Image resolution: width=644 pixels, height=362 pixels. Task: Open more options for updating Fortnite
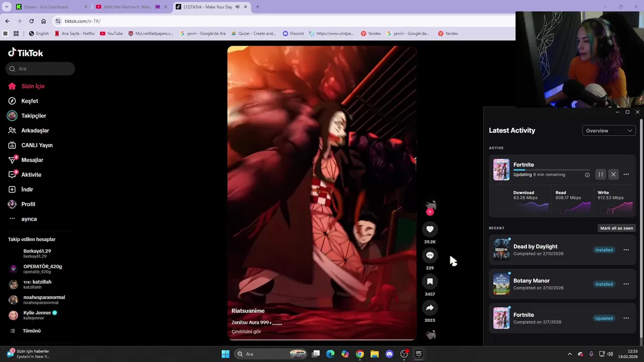pos(626,174)
